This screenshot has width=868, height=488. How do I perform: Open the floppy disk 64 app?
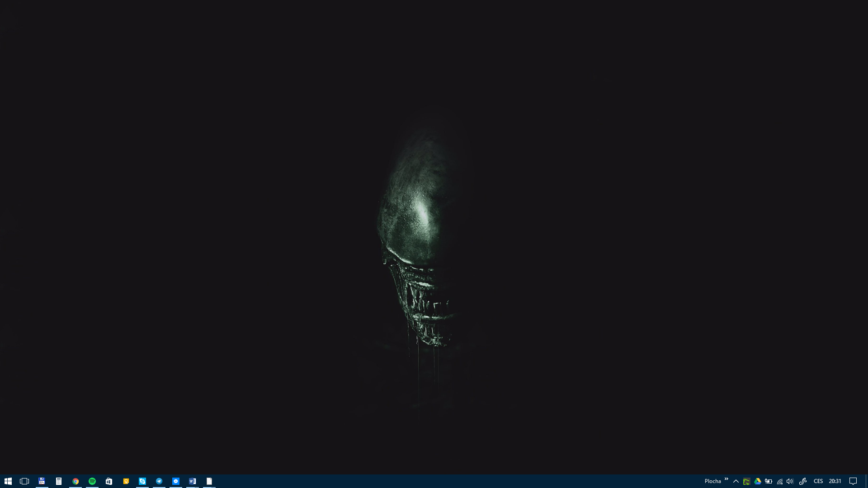click(42, 481)
